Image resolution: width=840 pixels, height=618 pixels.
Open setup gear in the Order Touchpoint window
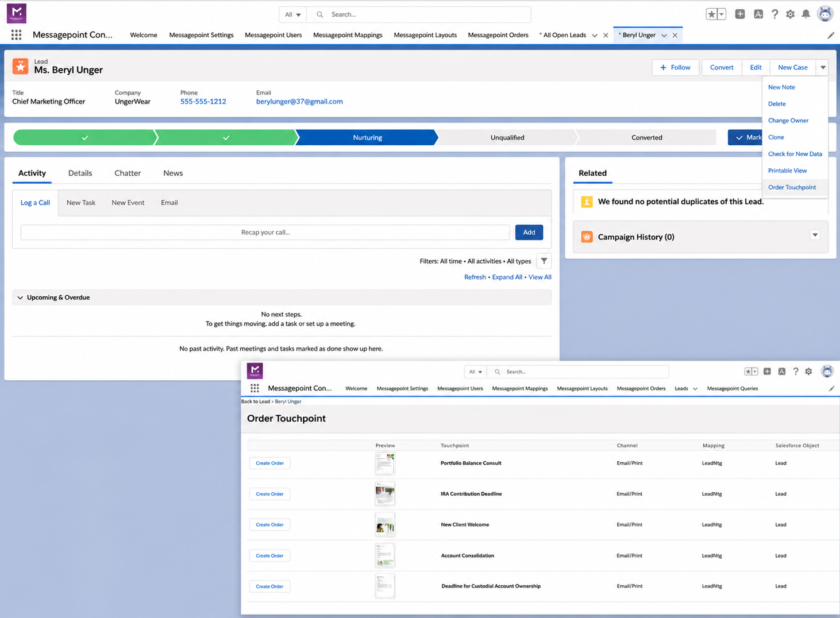coord(808,372)
